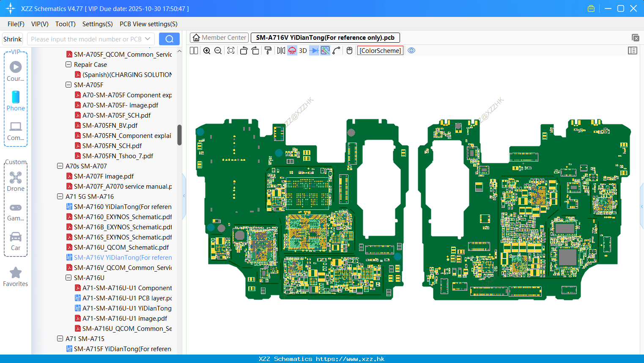Select the Drone category in the sidebar

pyautogui.click(x=16, y=181)
